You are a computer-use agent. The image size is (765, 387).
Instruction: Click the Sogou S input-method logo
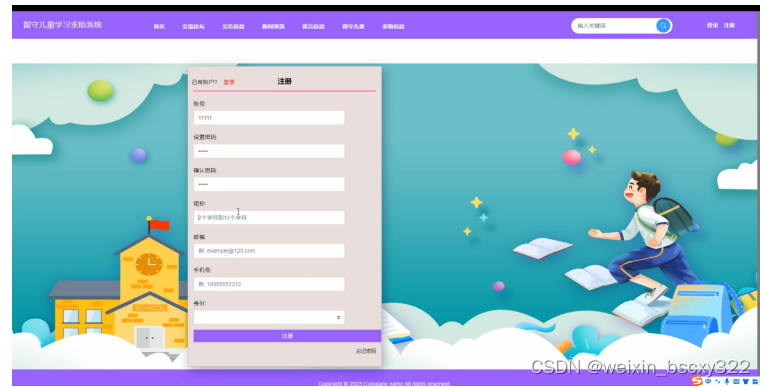click(x=697, y=381)
